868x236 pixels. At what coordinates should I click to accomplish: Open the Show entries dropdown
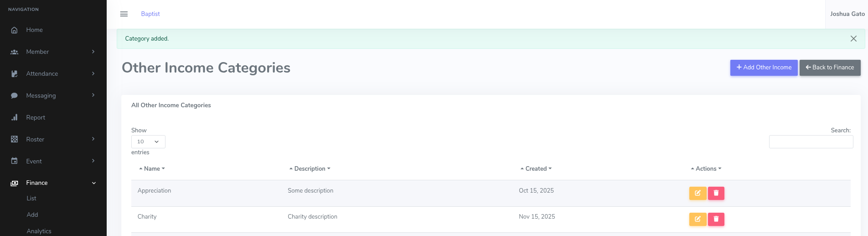(x=148, y=142)
